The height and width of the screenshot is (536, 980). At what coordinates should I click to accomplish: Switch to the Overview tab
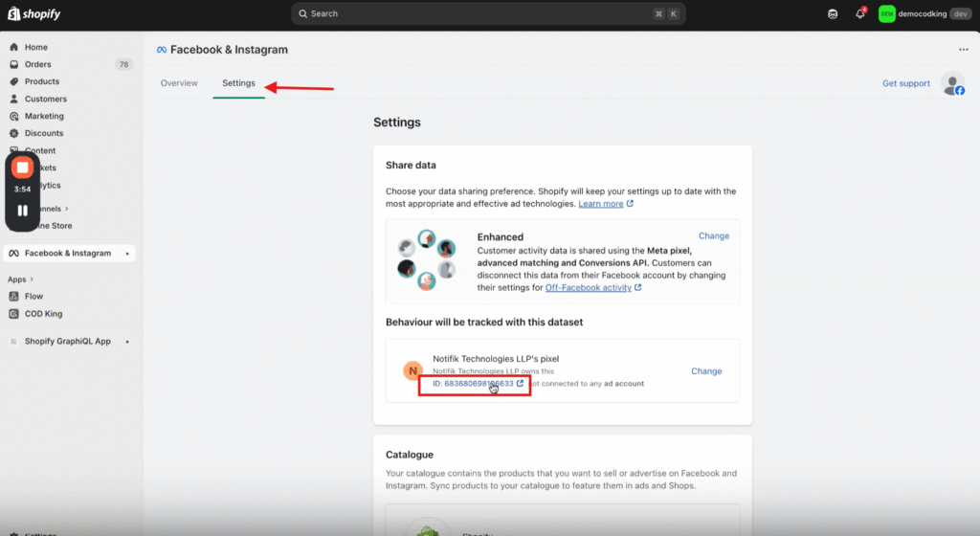pyautogui.click(x=179, y=83)
